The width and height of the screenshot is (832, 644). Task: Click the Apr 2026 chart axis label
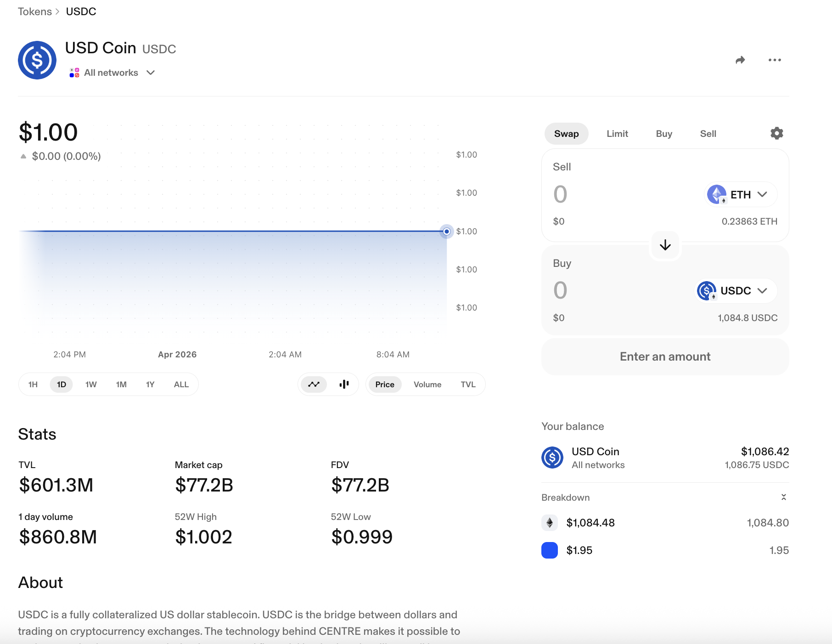177,355
